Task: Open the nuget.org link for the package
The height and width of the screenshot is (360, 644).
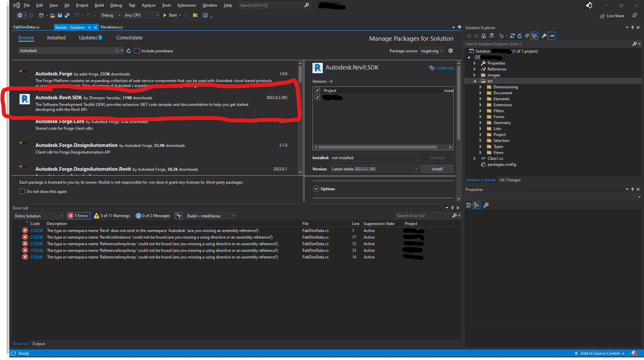Action: pyautogui.click(x=444, y=68)
